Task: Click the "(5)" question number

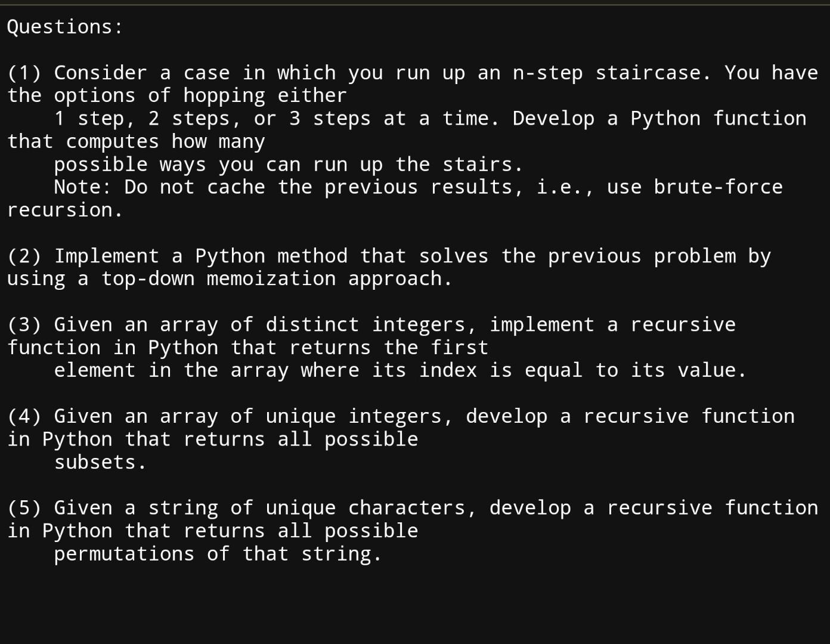Action: (x=24, y=508)
